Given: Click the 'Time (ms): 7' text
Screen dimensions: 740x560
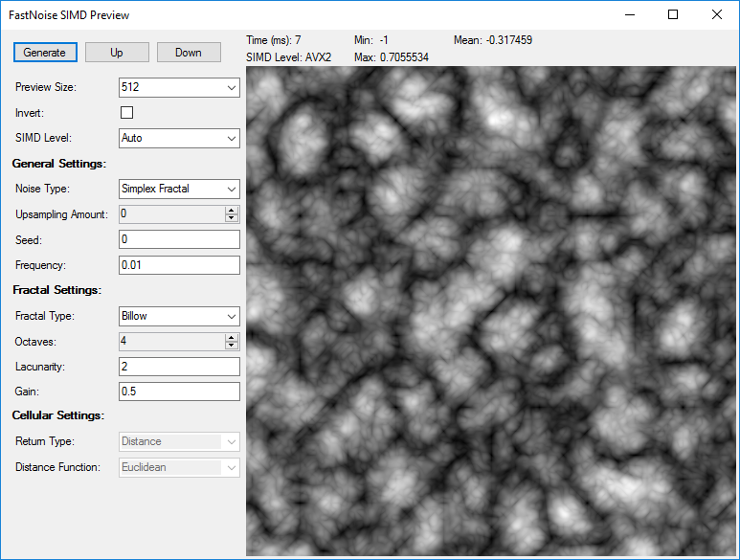Looking at the screenshot, I should pos(274,40).
